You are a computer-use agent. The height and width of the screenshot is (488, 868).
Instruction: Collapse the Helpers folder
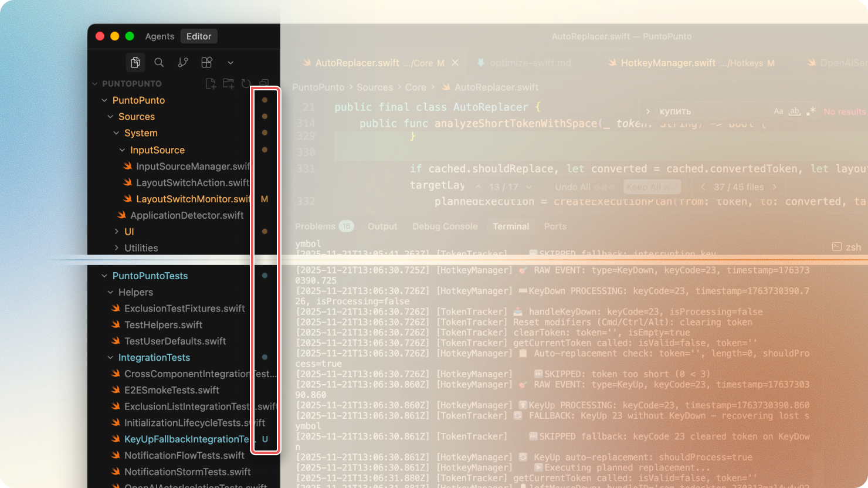110,292
